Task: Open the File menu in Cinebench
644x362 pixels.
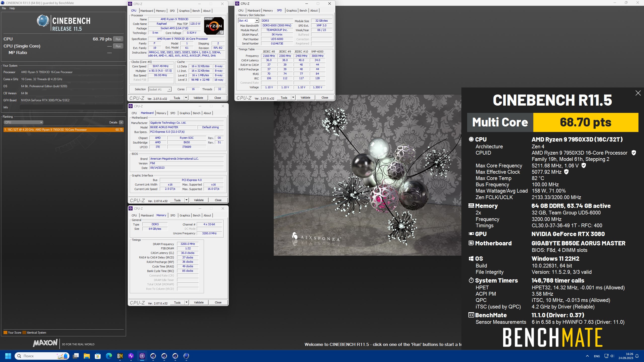Action: click(4, 8)
